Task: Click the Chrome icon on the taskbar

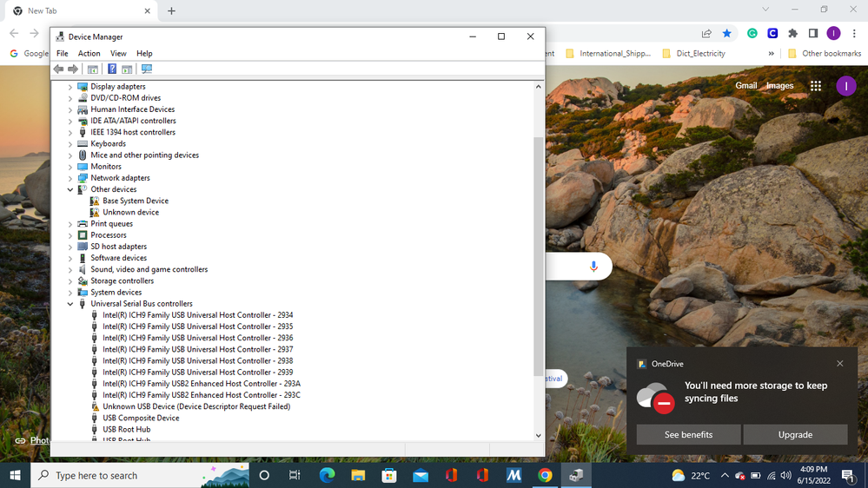Action: 545,475
